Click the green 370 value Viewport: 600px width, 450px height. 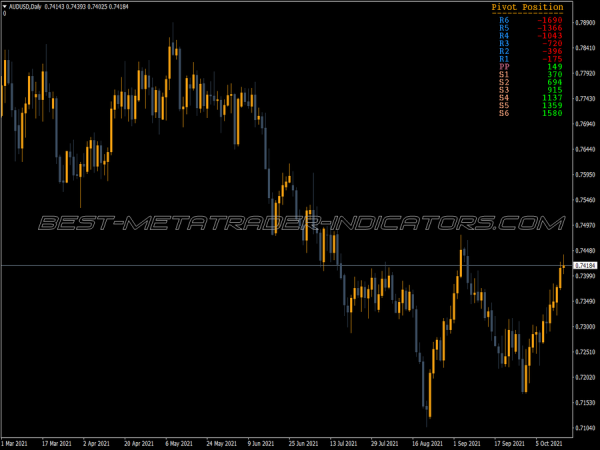[555, 74]
